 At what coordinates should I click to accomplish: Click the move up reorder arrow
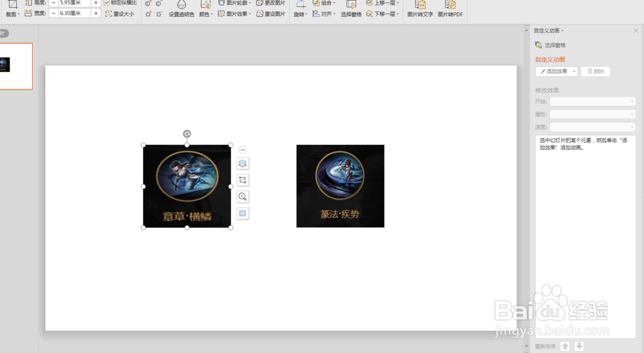click(565, 347)
